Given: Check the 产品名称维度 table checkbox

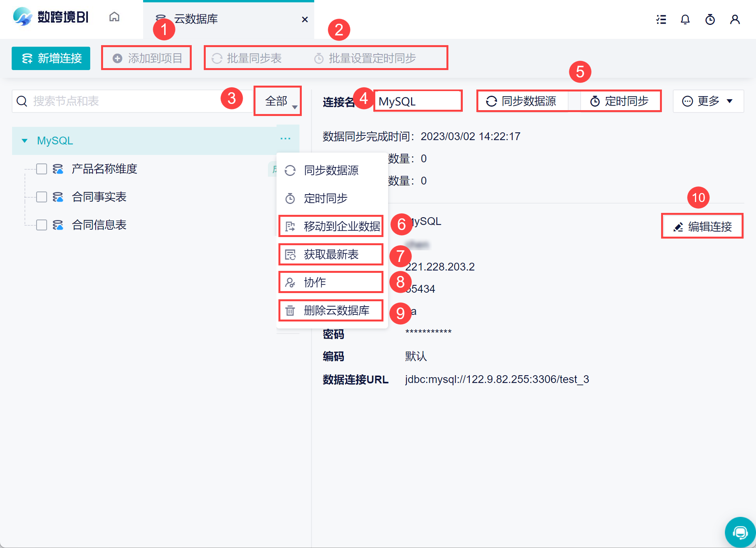Looking at the screenshot, I should click(x=42, y=169).
